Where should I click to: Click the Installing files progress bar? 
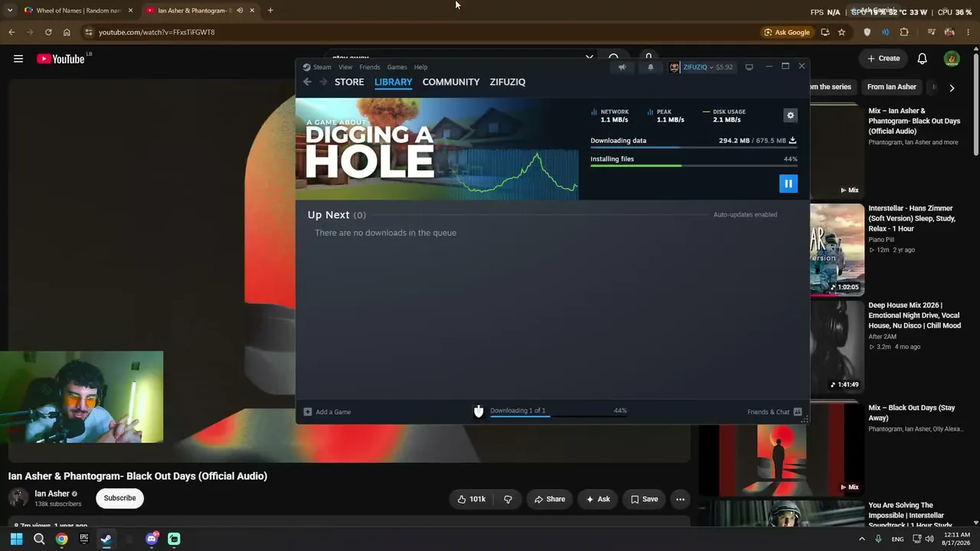pos(694,166)
